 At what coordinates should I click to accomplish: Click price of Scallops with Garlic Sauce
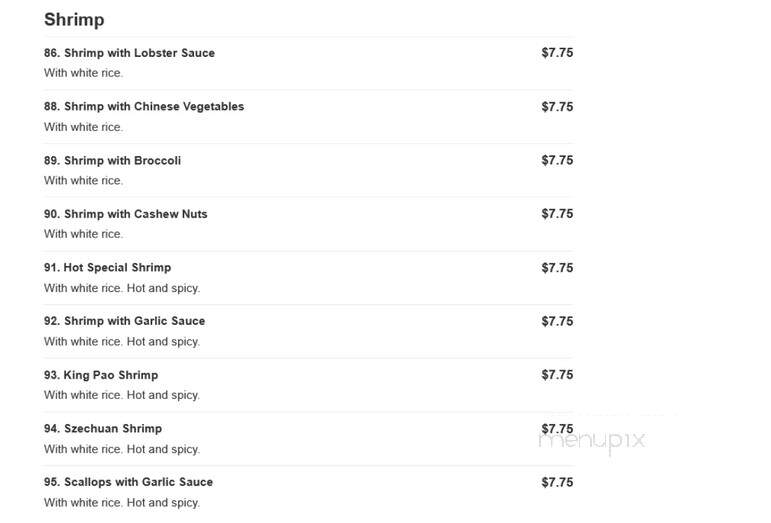(557, 482)
